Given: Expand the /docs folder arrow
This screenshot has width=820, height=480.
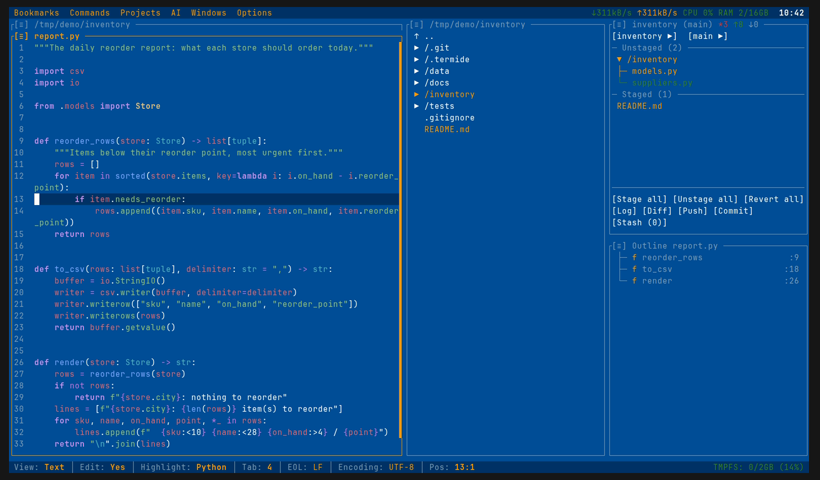Looking at the screenshot, I should pyautogui.click(x=416, y=83).
